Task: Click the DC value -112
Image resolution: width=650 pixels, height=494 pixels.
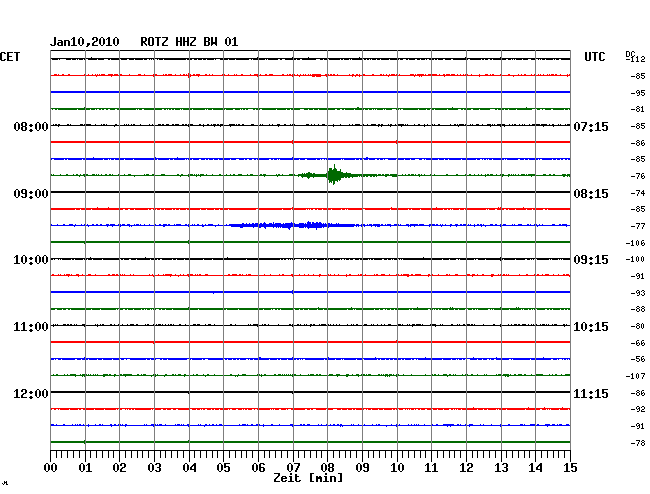Action: tap(636, 59)
